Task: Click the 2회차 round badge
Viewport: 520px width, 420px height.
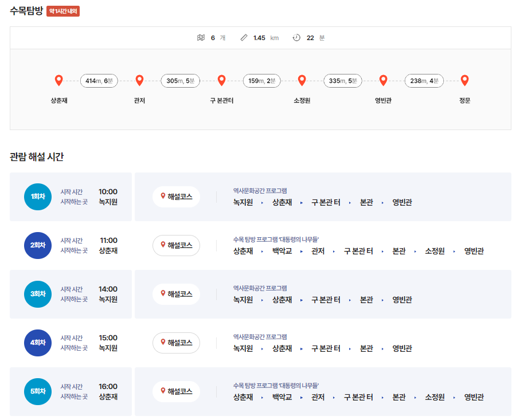Action: tap(38, 245)
